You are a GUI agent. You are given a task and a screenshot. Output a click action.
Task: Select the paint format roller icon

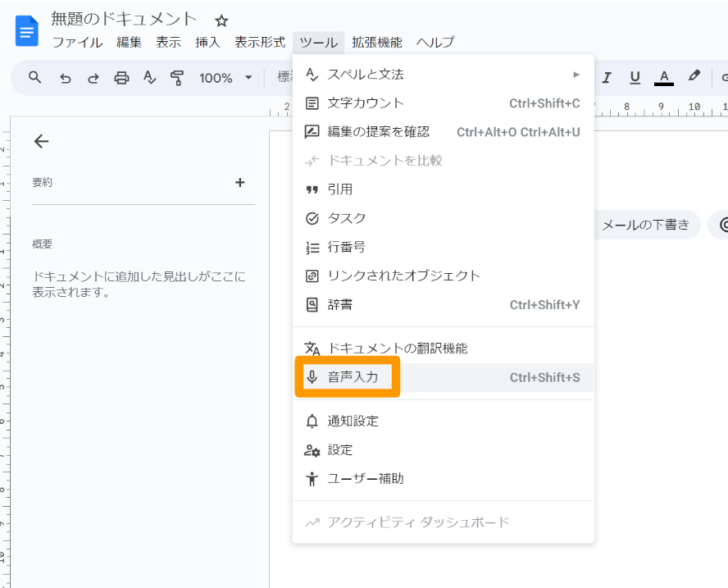[x=177, y=78]
